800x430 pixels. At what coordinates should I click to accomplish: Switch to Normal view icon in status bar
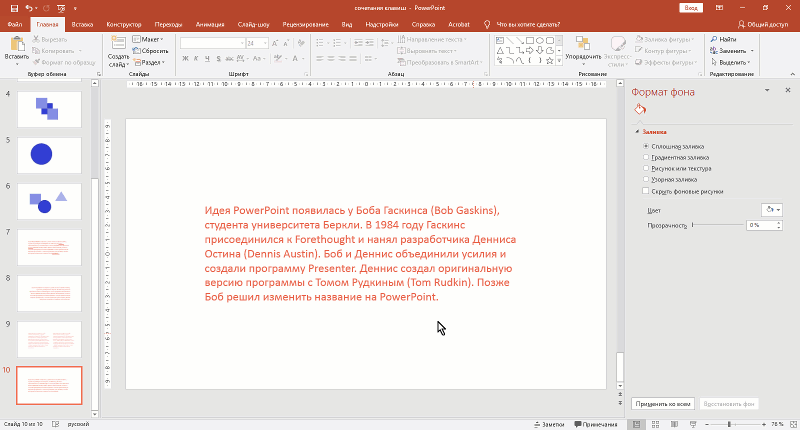(636, 424)
